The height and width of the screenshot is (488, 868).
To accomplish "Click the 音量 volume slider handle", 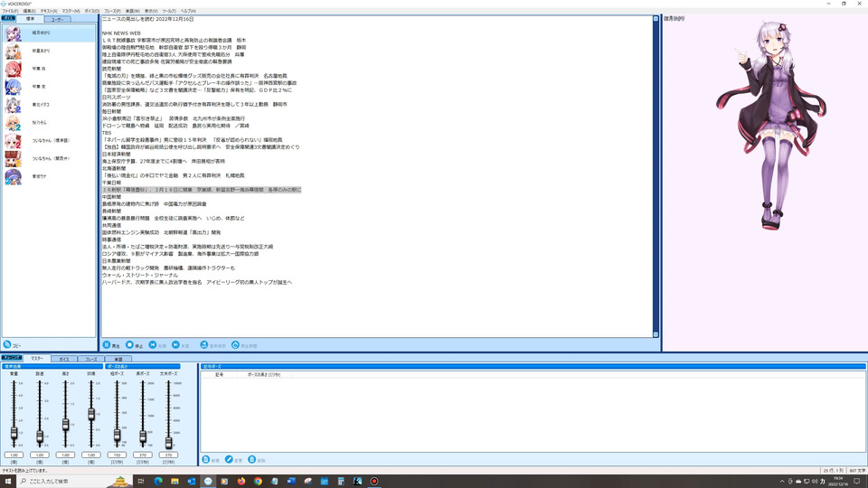I will (x=14, y=433).
